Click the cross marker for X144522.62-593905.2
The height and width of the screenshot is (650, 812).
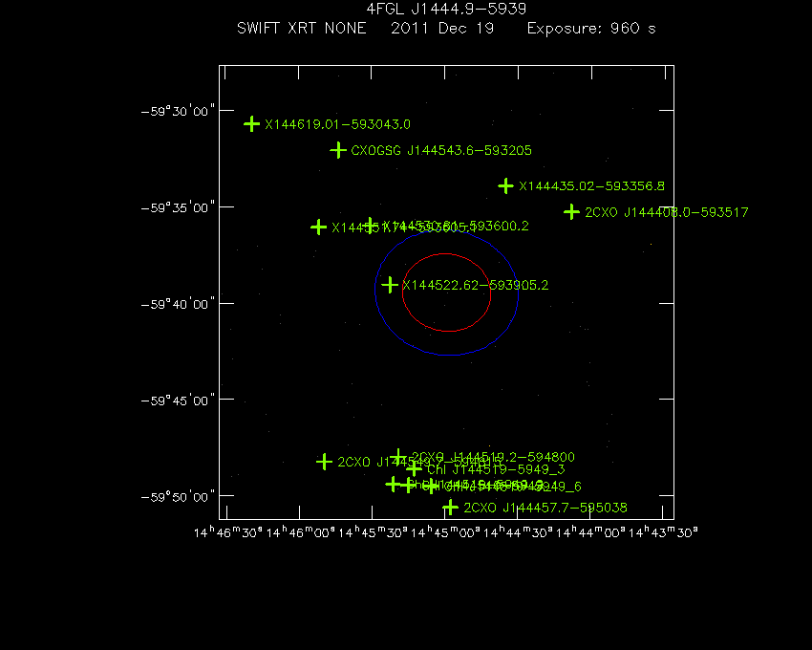coord(390,285)
